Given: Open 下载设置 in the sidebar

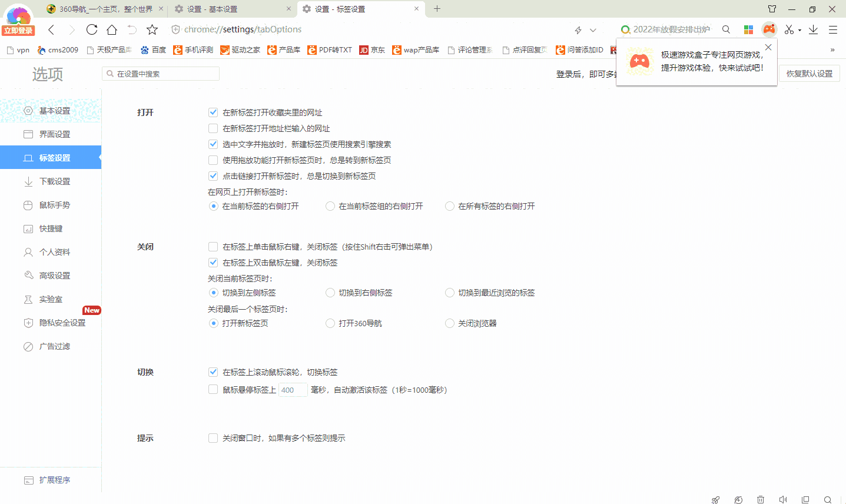Looking at the screenshot, I should tap(54, 181).
